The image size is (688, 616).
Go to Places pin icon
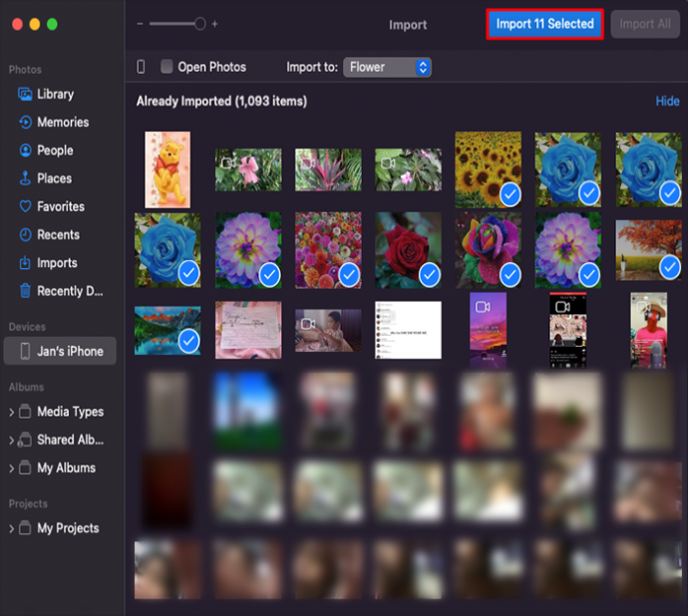tap(25, 178)
